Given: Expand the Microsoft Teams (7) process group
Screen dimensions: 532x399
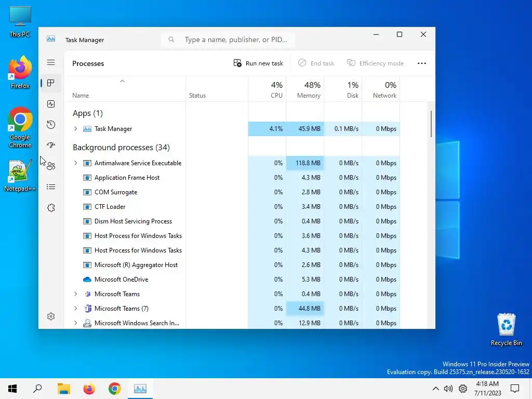Looking at the screenshot, I should 76,309.
